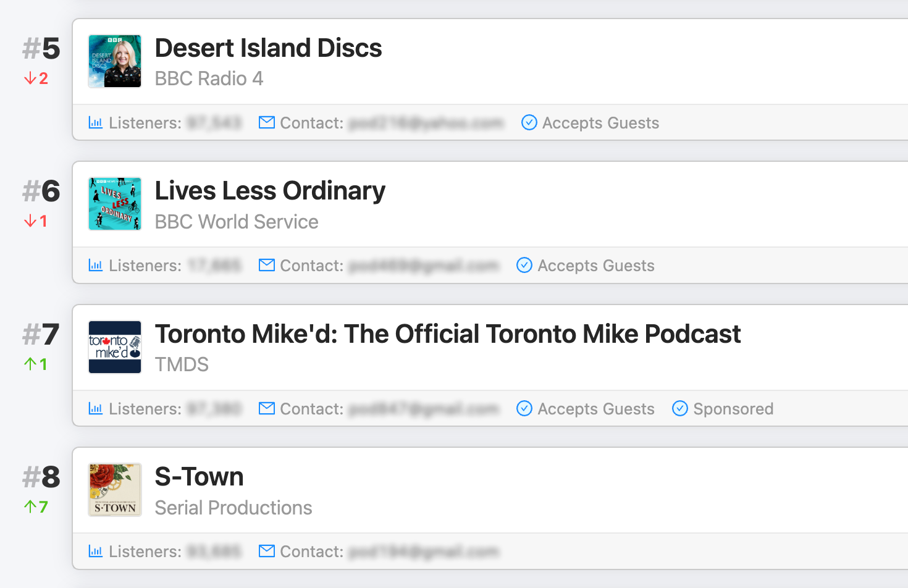Image resolution: width=908 pixels, height=588 pixels.
Task: Open the Desert Island Discs podcast title
Action: tap(268, 48)
